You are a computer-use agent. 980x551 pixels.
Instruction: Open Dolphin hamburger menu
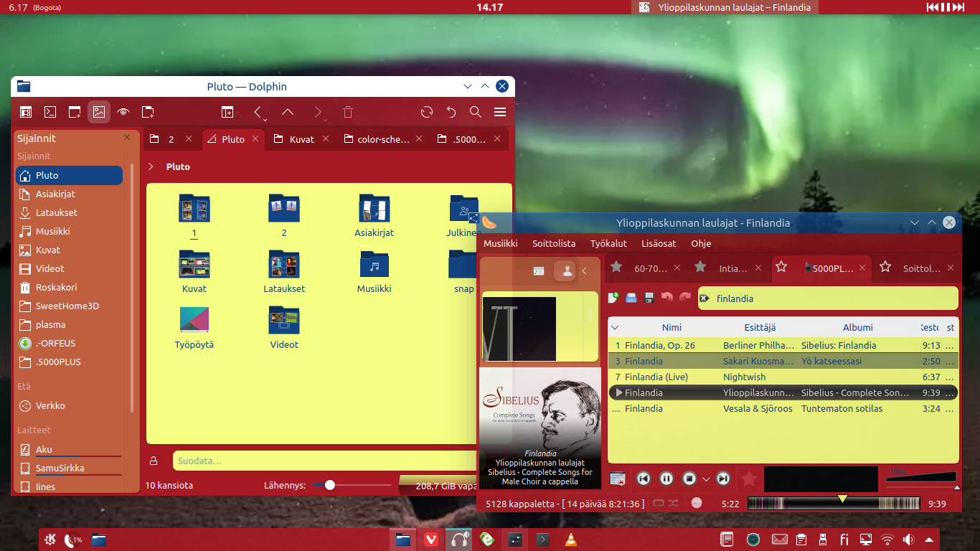tap(500, 112)
